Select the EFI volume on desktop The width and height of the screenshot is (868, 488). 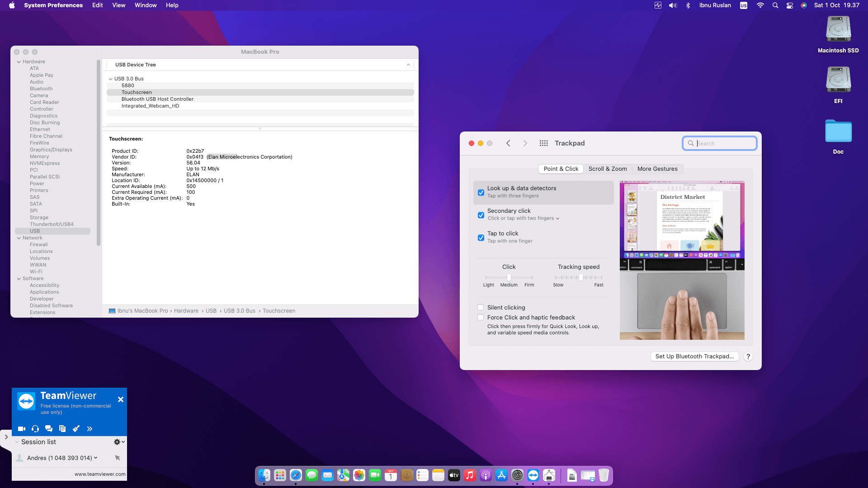[838, 85]
